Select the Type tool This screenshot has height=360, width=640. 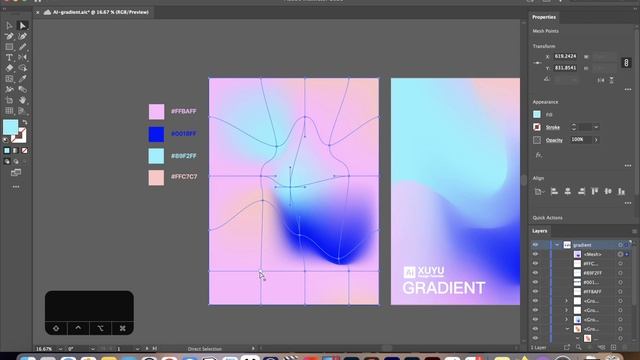(x=9, y=58)
